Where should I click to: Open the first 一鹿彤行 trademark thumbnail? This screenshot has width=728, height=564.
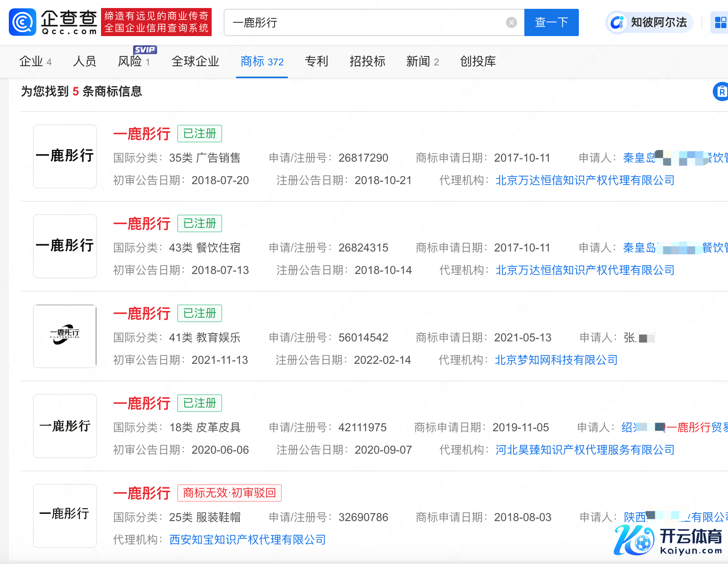(65, 156)
